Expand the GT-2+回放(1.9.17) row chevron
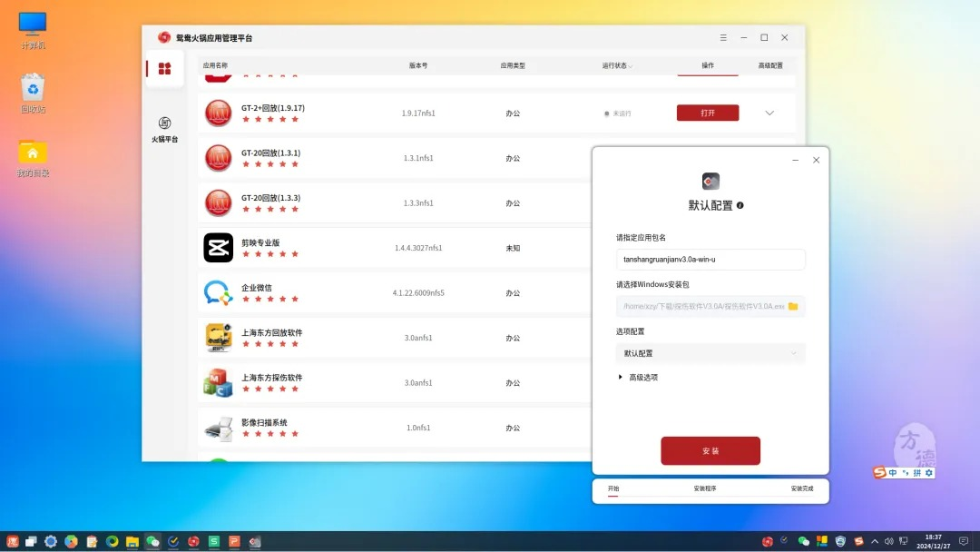980x552 pixels. [769, 113]
